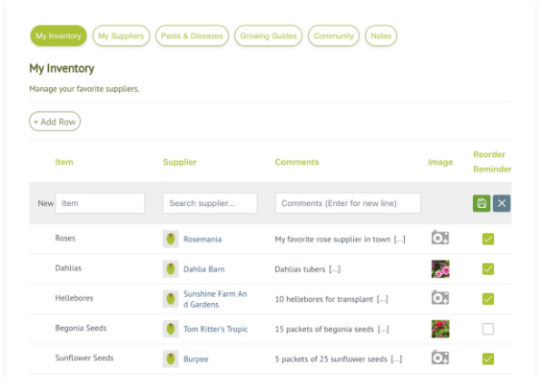Viewport: 542px width, 392px height.
Task: Open the Pests & Diseases tab
Action: [192, 35]
